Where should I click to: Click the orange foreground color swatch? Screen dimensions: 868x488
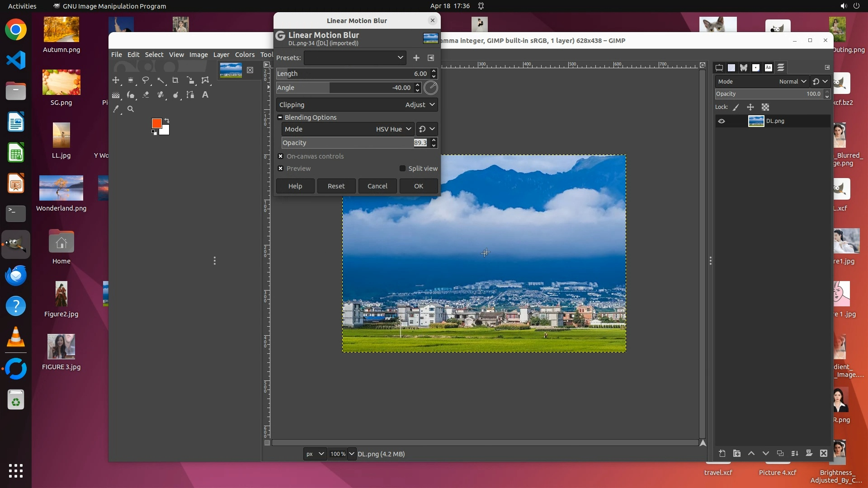click(156, 123)
